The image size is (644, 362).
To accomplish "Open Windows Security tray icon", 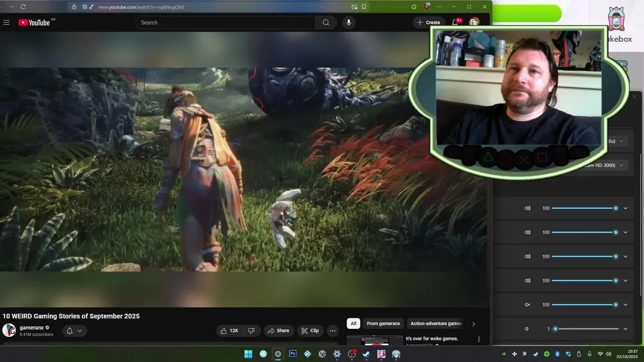I will click(x=568, y=354).
